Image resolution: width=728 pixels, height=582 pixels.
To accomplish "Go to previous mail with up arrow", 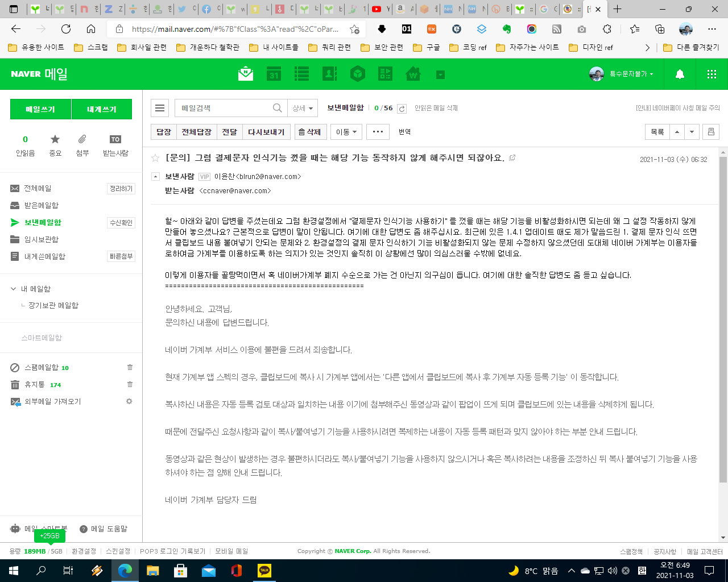I will pos(677,132).
